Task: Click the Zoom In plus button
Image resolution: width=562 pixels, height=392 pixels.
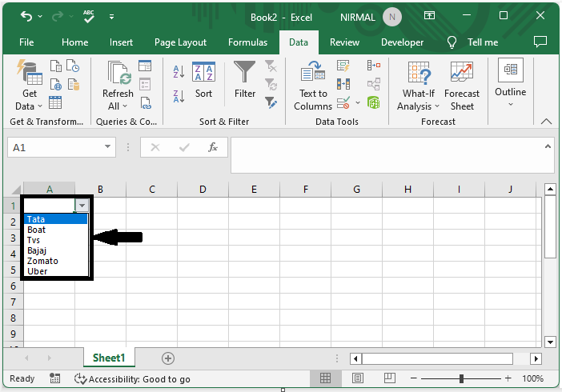Action: [x=508, y=378]
